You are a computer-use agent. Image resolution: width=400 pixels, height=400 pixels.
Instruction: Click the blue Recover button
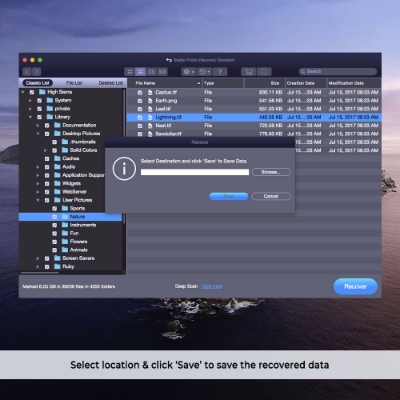coord(355,286)
